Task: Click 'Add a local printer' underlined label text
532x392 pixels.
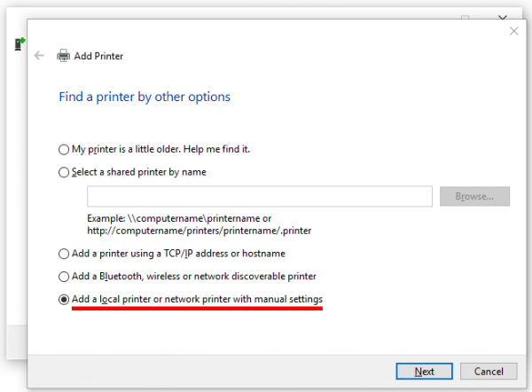Action: 198,300
